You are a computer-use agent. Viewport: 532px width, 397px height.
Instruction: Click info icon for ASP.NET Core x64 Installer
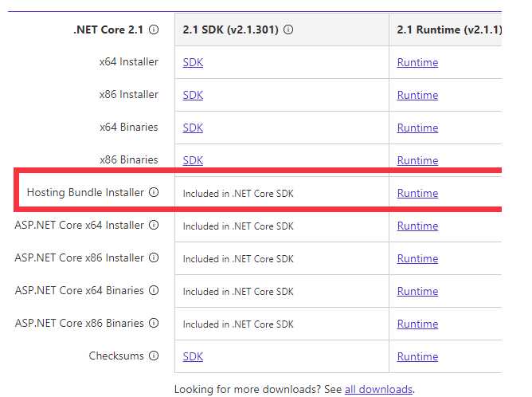[x=154, y=225]
